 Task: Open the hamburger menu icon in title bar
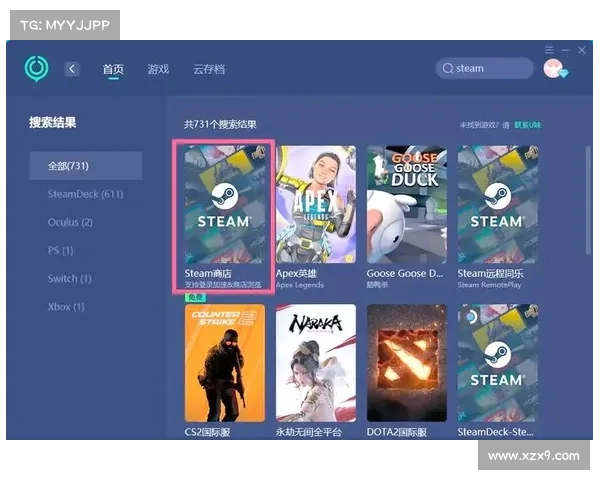click(549, 50)
